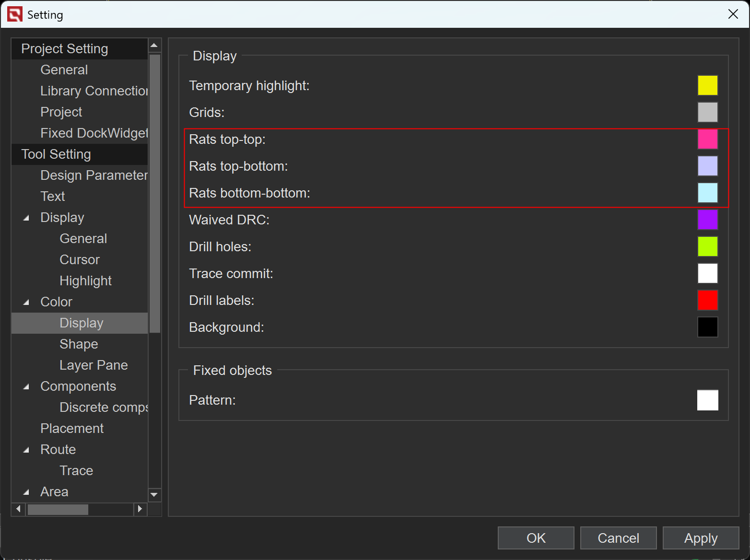The image size is (750, 560).
Task: Close the Setting dialog window
Action: tap(733, 14)
